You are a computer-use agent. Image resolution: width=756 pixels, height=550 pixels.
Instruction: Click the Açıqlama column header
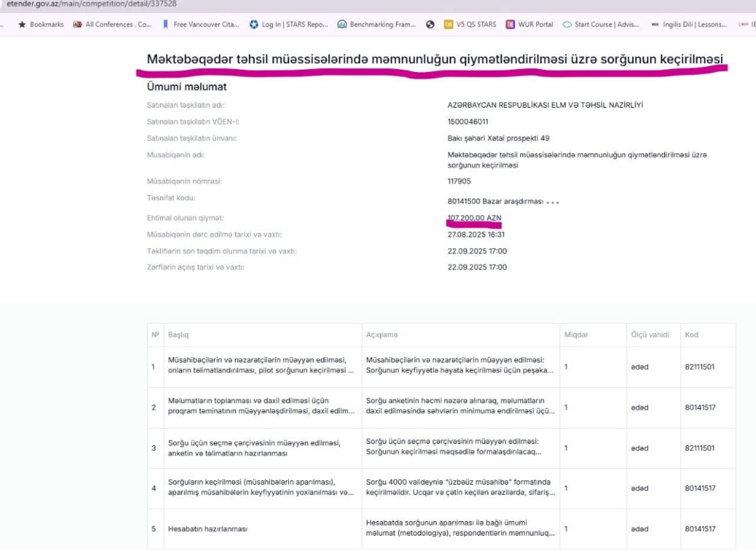(x=381, y=335)
